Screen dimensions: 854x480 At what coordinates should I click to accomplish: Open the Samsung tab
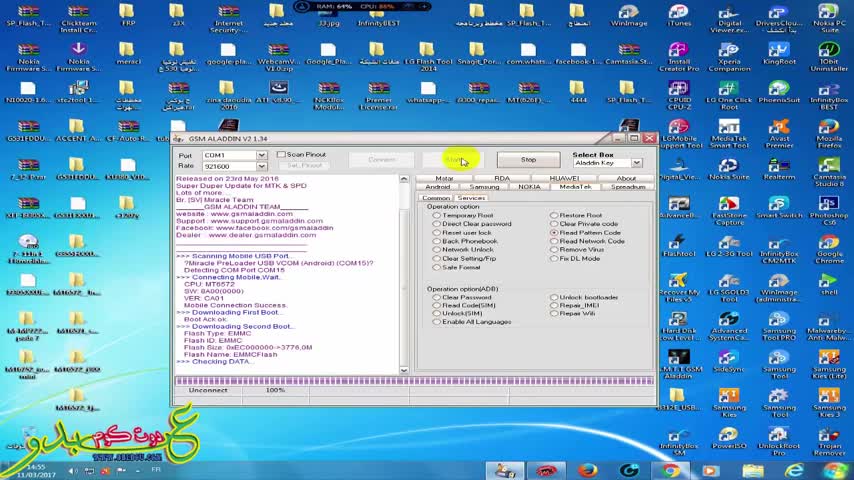pos(484,187)
